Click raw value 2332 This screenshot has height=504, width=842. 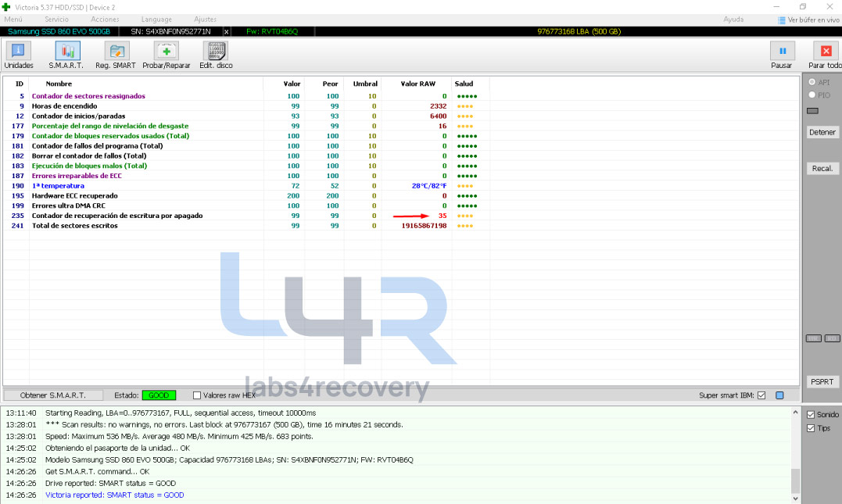click(438, 106)
